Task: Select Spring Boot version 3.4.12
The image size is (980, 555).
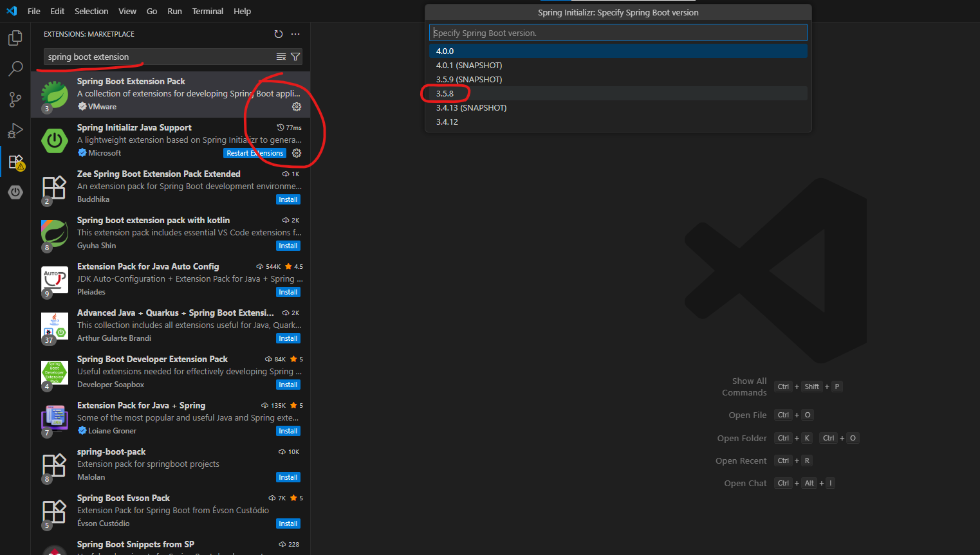Action: click(x=618, y=122)
